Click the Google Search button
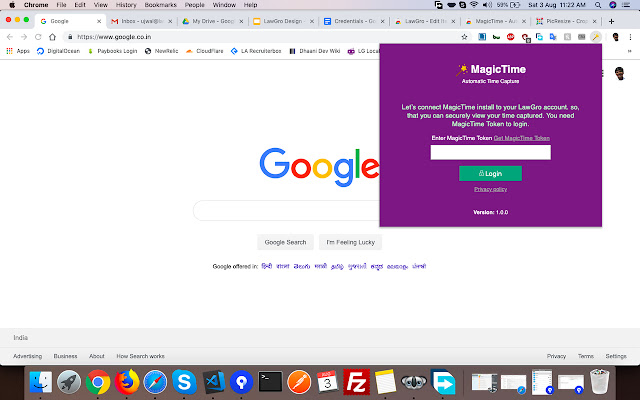640x400 pixels. (285, 242)
